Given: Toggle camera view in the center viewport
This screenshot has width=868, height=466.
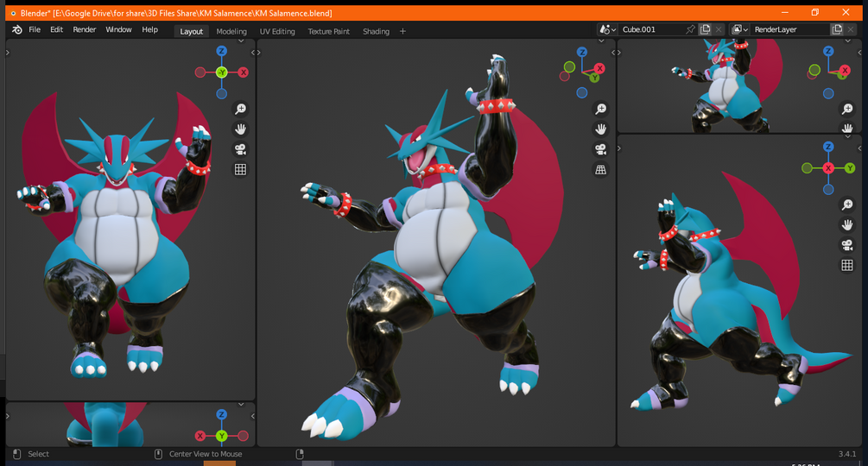Looking at the screenshot, I should (x=600, y=149).
